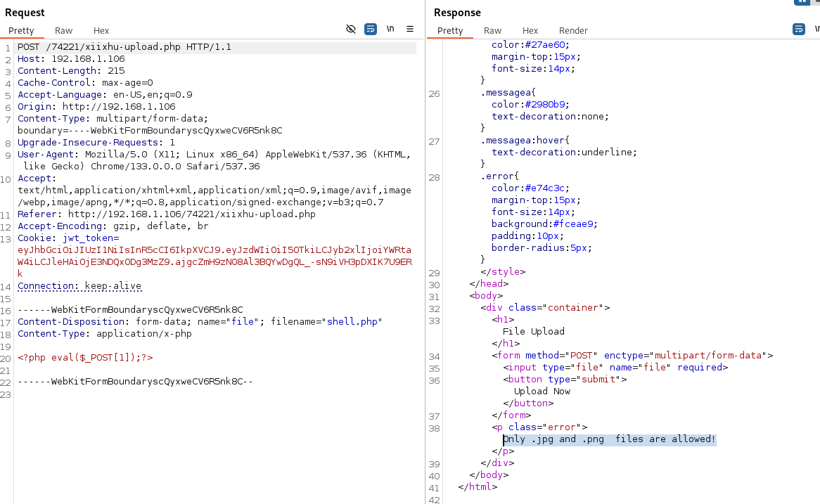Click the 'File Upload' heading text in Response
The width and height of the screenshot is (820, 504).
533,332
